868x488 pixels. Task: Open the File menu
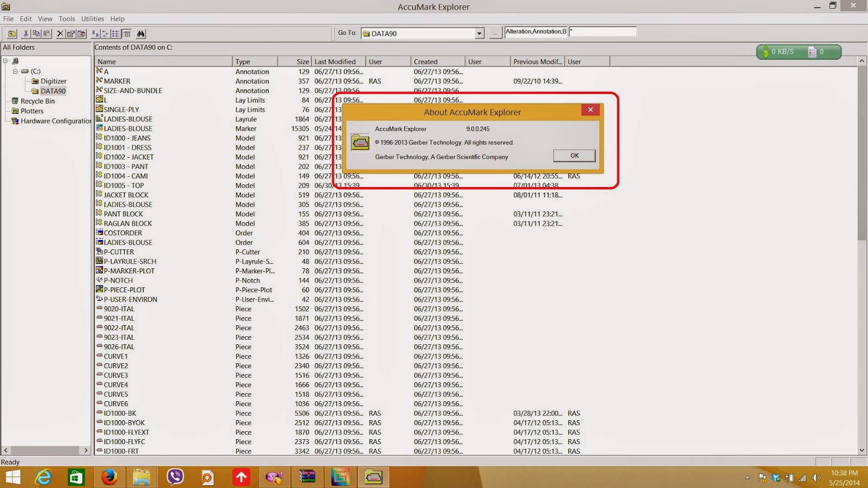pos(8,18)
